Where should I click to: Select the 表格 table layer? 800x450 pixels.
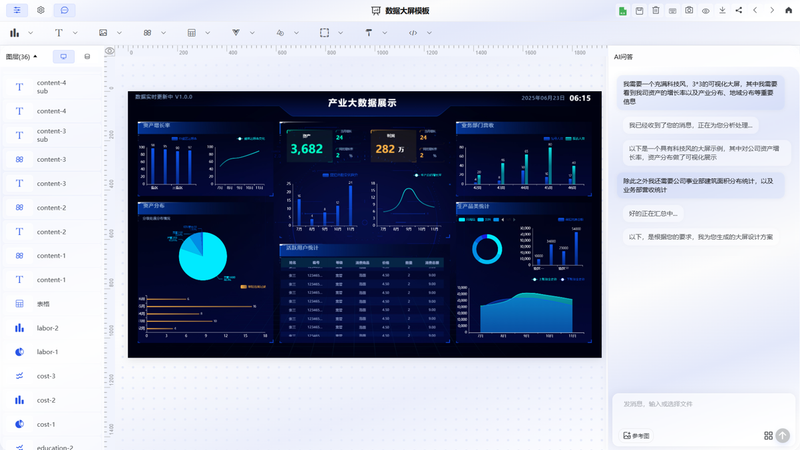52,304
